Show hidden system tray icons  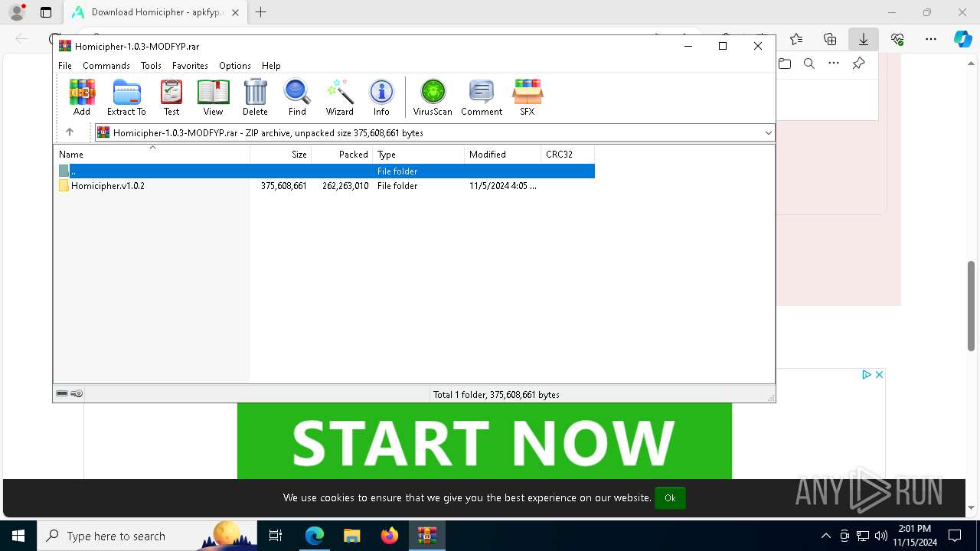(825, 536)
